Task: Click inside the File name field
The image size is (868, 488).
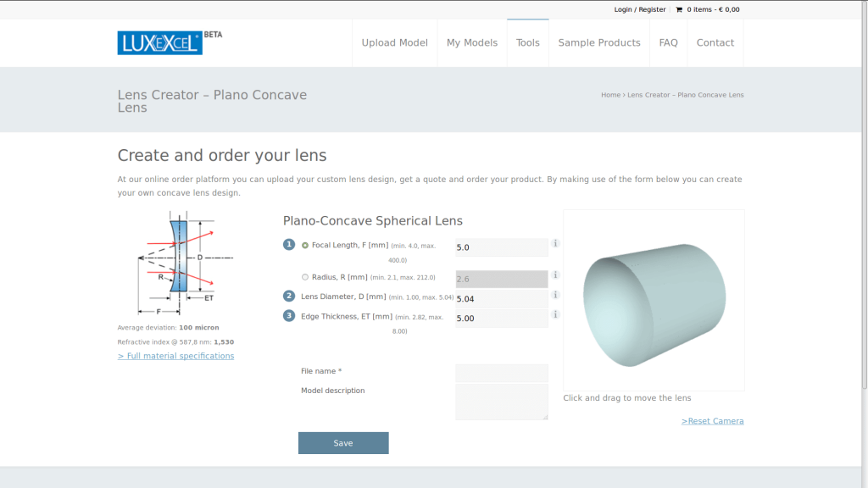Action: [501, 372]
